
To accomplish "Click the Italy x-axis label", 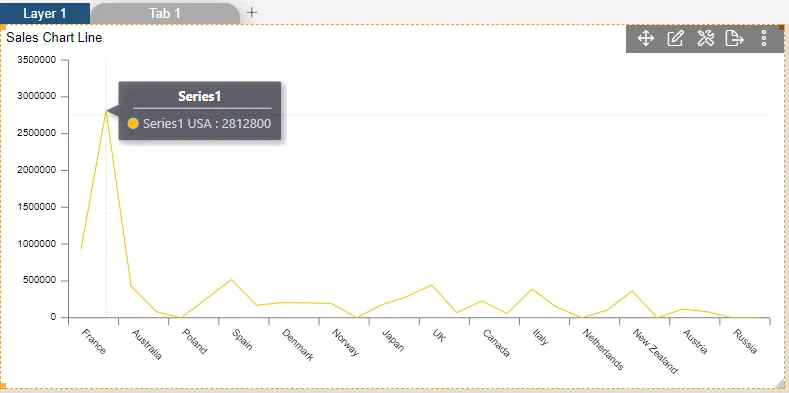I will click(540, 337).
